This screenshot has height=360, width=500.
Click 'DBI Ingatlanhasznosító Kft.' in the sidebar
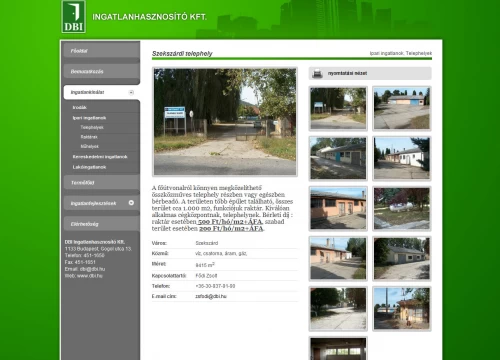[95, 242]
